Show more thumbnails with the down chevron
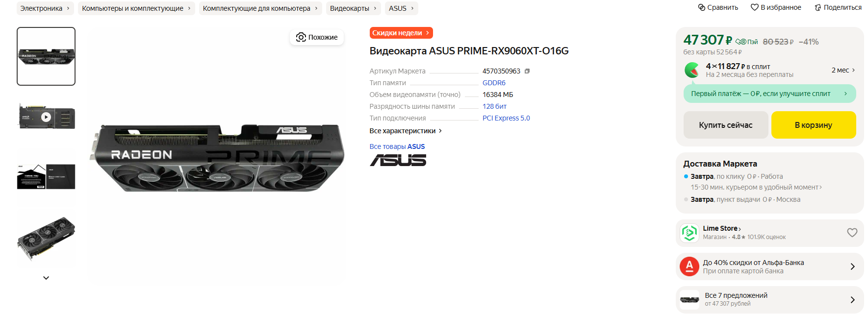 (x=46, y=278)
